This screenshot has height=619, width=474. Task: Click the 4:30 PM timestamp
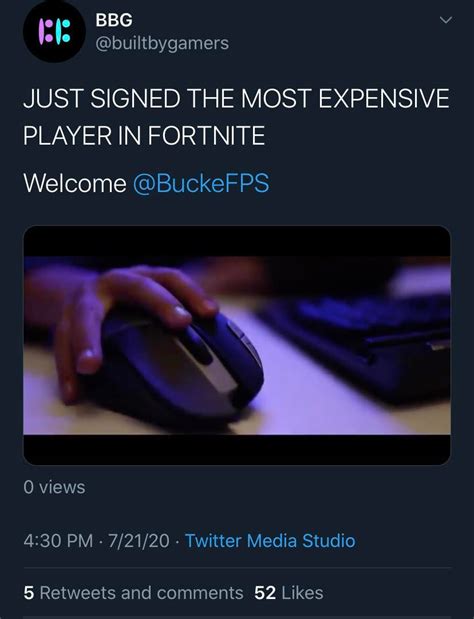58,540
